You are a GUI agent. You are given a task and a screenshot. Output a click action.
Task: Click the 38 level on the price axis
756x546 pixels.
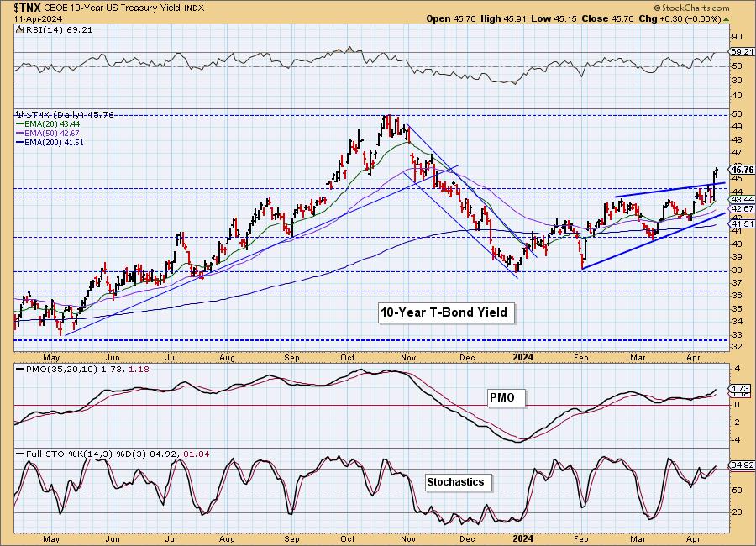[736, 270]
